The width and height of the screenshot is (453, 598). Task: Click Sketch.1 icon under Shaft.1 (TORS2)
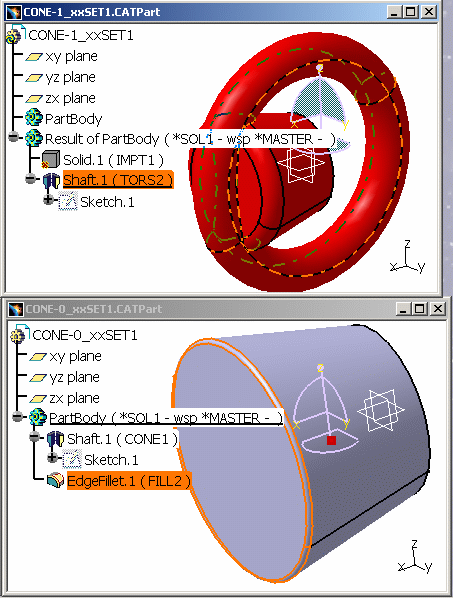point(68,202)
